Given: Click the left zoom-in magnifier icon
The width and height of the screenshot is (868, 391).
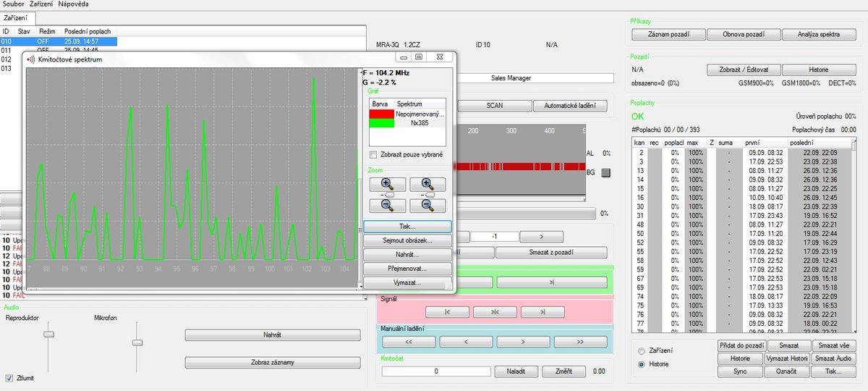Looking at the screenshot, I should (x=387, y=185).
